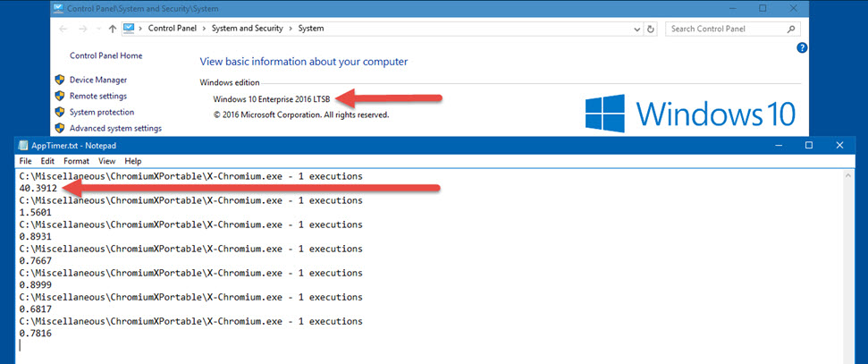The height and width of the screenshot is (364, 868).
Task: Minimize the Notepad window
Action: tap(780, 145)
